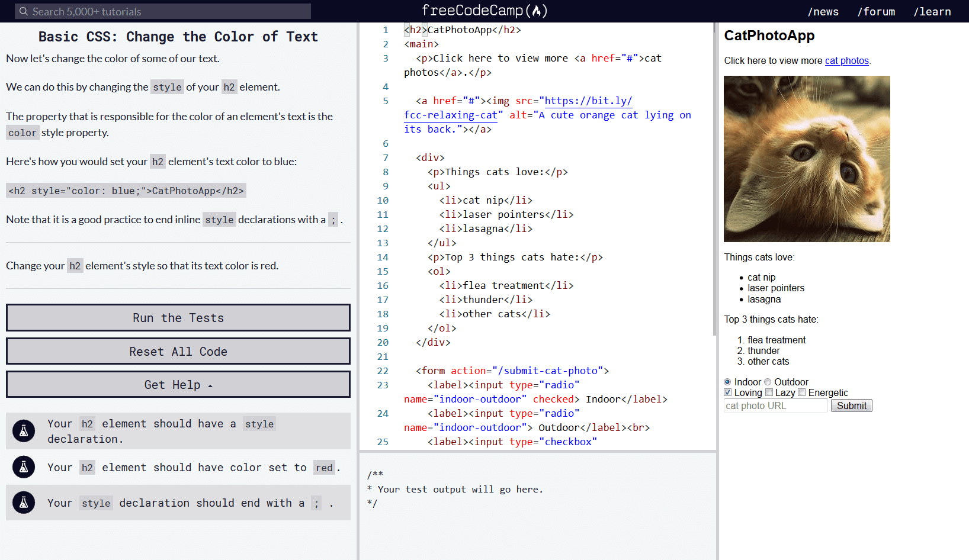Viewport: 969px width, 560px height.
Task: Click Reset All Code
Action: [178, 351]
